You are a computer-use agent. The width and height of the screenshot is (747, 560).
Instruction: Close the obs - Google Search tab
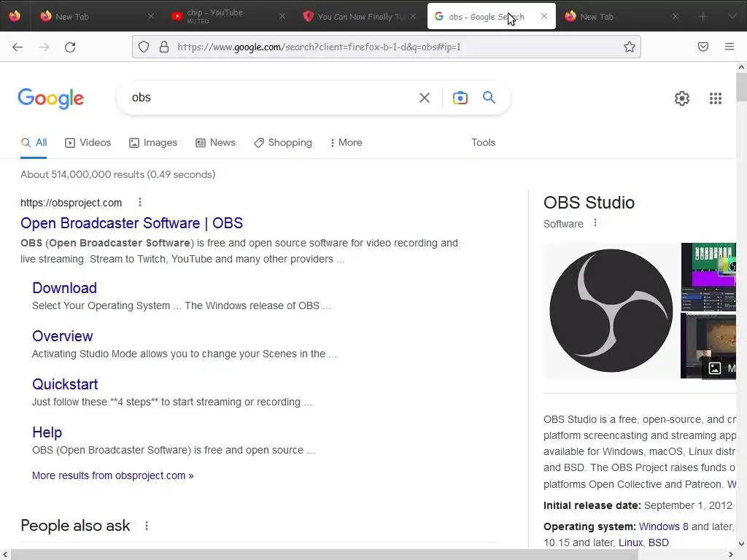click(544, 16)
